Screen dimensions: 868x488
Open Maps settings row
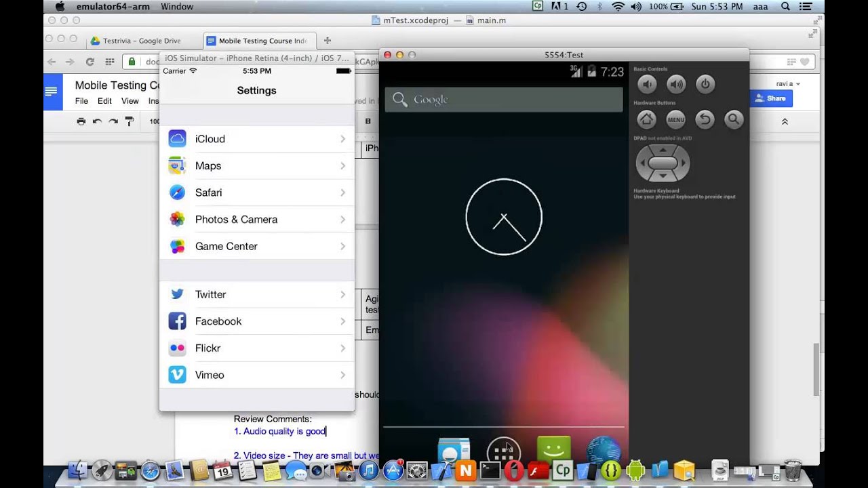pos(257,165)
